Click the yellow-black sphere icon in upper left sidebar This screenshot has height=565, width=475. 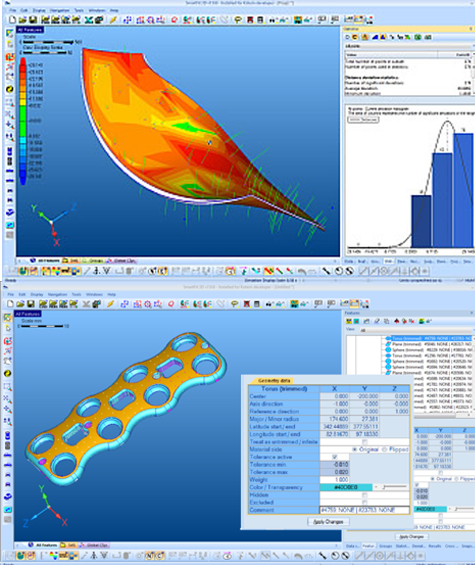coord(9,89)
